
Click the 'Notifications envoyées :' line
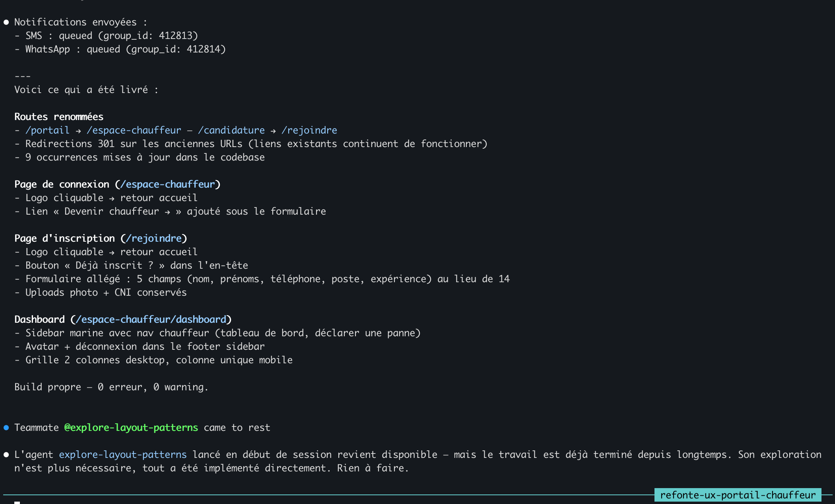(x=81, y=22)
